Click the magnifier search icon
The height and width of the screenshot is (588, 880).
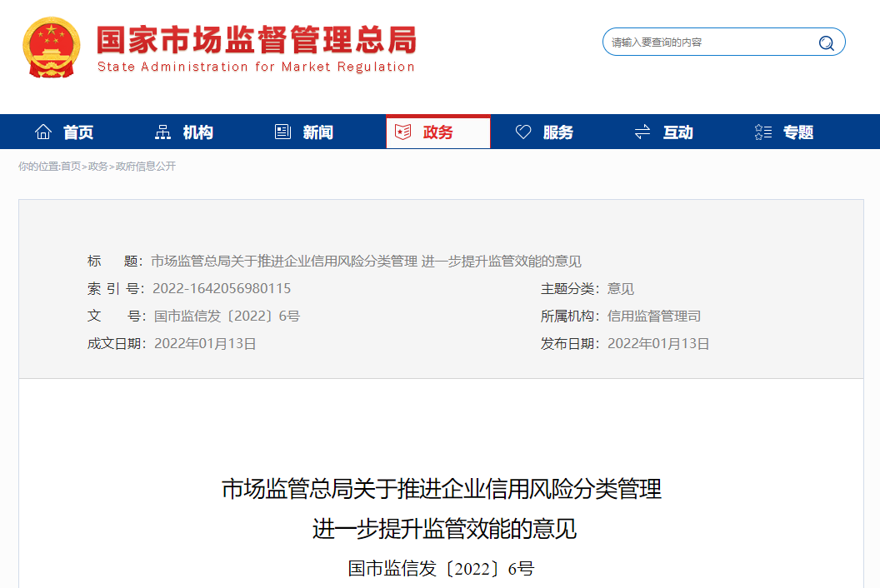pos(826,43)
